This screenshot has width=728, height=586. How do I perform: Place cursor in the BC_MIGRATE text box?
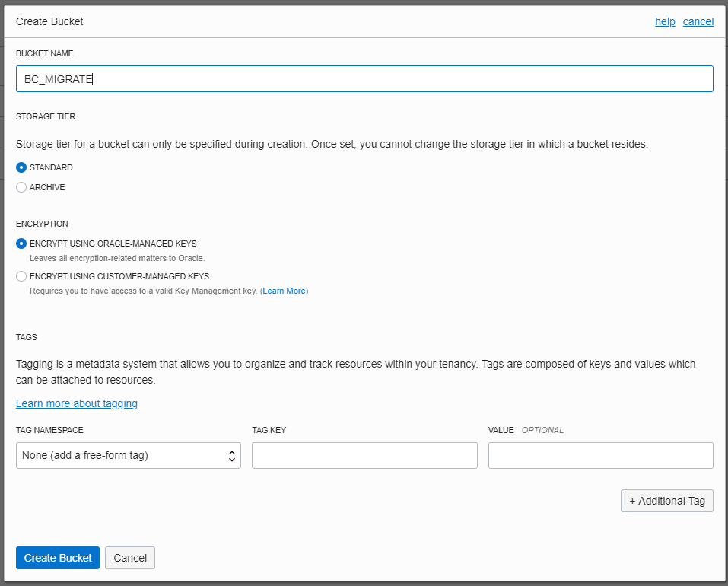coord(365,78)
